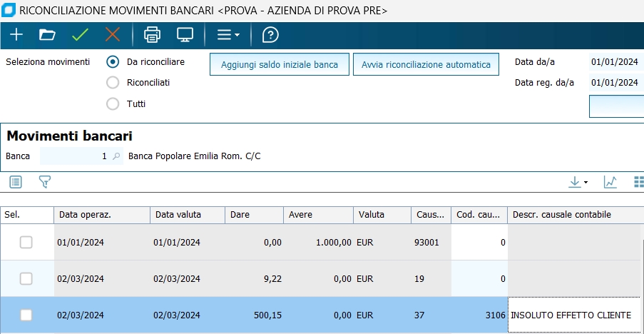
Task: Select the Tutti radio button
Action: tap(113, 104)
